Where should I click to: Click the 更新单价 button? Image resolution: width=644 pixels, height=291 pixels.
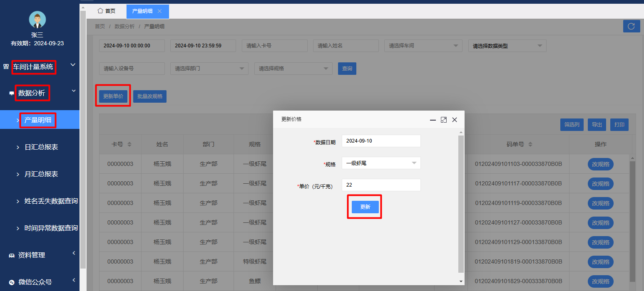click(113, 96)
